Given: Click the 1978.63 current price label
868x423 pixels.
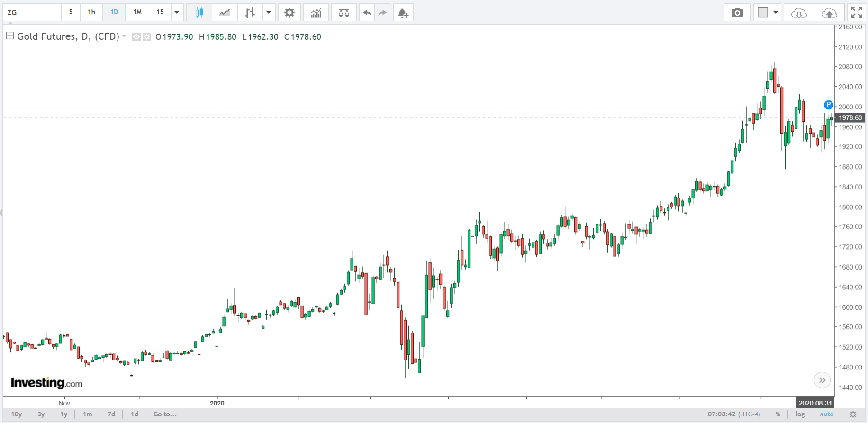Looking at the screenshot, I should tap(850, 117).
